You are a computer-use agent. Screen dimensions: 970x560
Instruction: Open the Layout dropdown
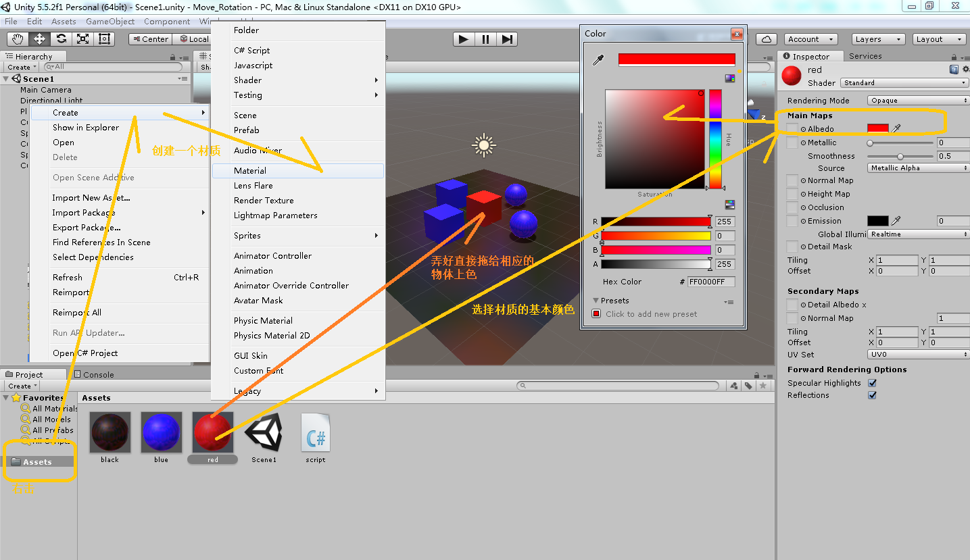tap(939, 39)
